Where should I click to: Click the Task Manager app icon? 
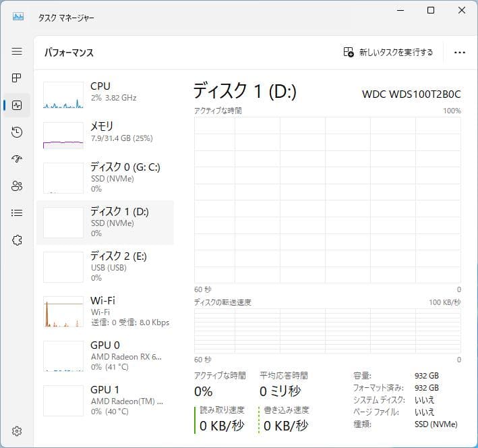18,16
